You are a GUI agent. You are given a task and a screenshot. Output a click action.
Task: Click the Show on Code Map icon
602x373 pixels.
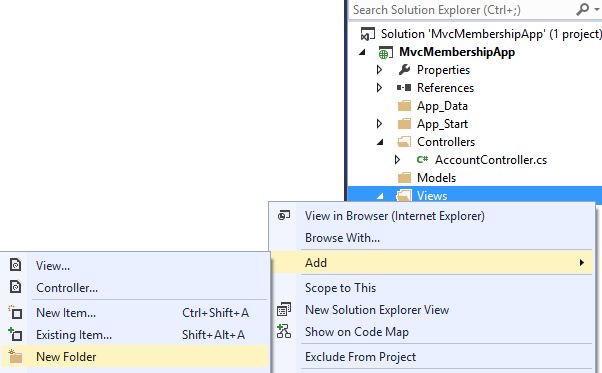(x=284, y=331)
